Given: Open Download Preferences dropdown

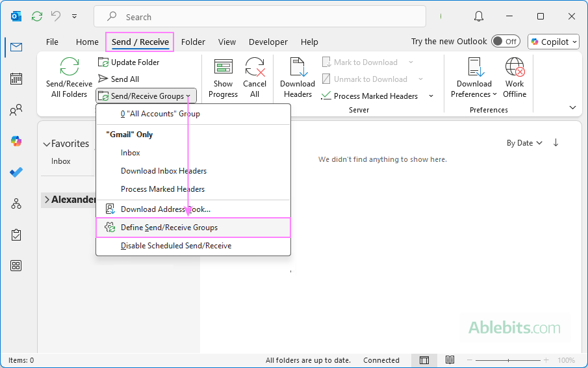Looking at the screenshot, I should (x=474, y=77).
